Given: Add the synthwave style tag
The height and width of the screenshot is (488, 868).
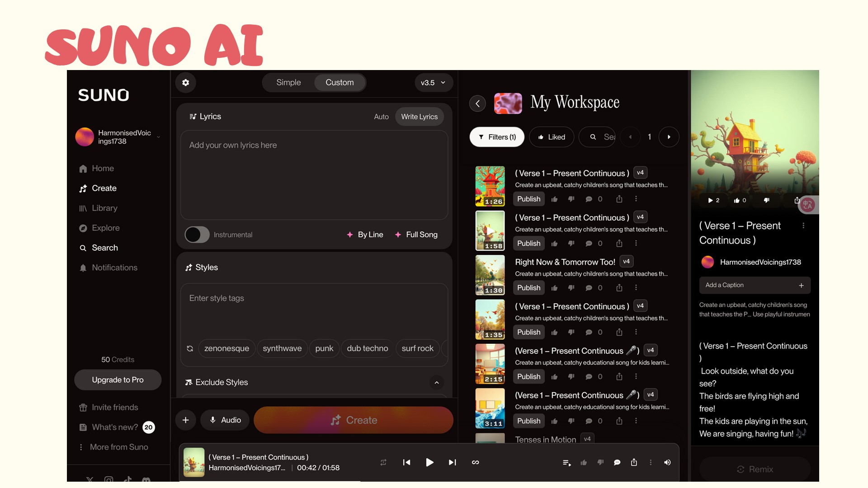Looking at the screenshot, I should click(x=282, y=348).
